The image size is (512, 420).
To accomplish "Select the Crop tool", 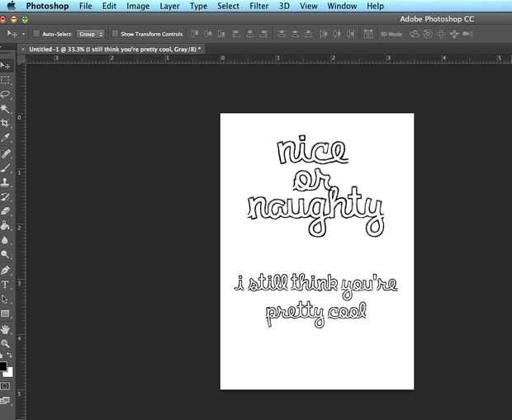I will 5,123.
